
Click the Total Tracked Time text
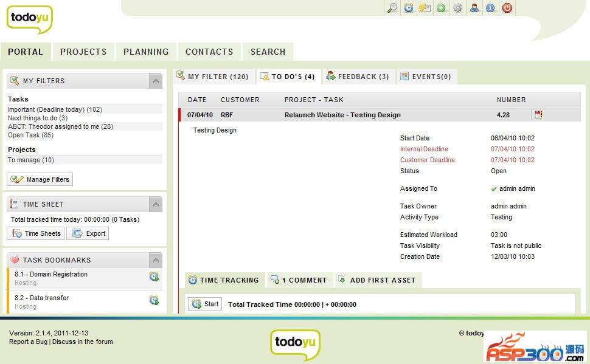[x=292, y=304]
